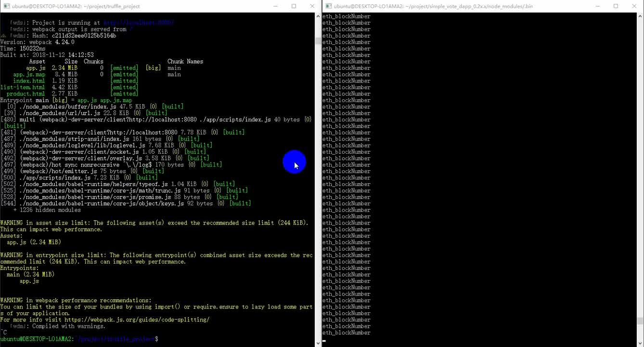The width and height of the screenshot is (644, 347).
Task: Click the 'Chunk Names' column header
Action: 185,61
